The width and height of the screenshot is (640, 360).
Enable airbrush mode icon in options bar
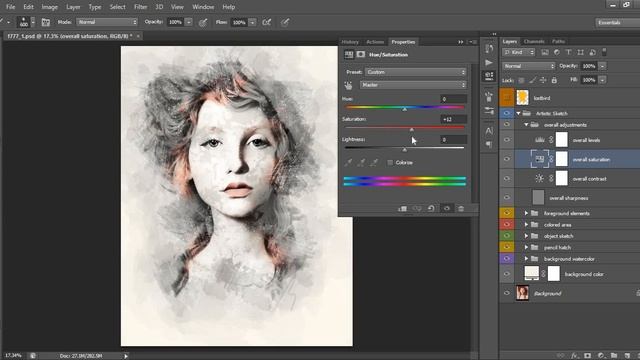[x=267, y=22]
